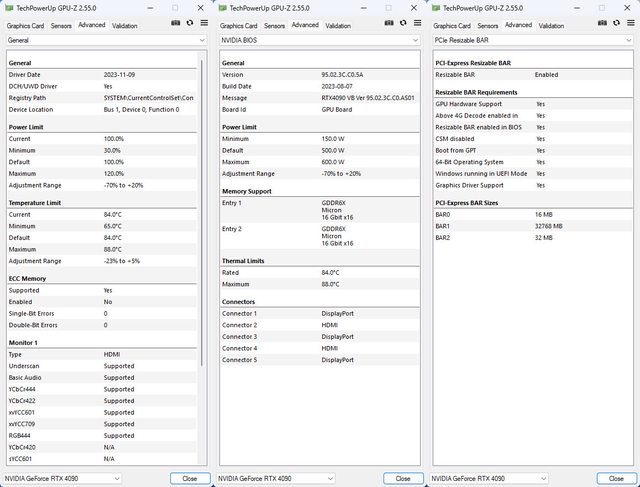Open the PCIe Resizable BAR dropdown

pos(534,40)
